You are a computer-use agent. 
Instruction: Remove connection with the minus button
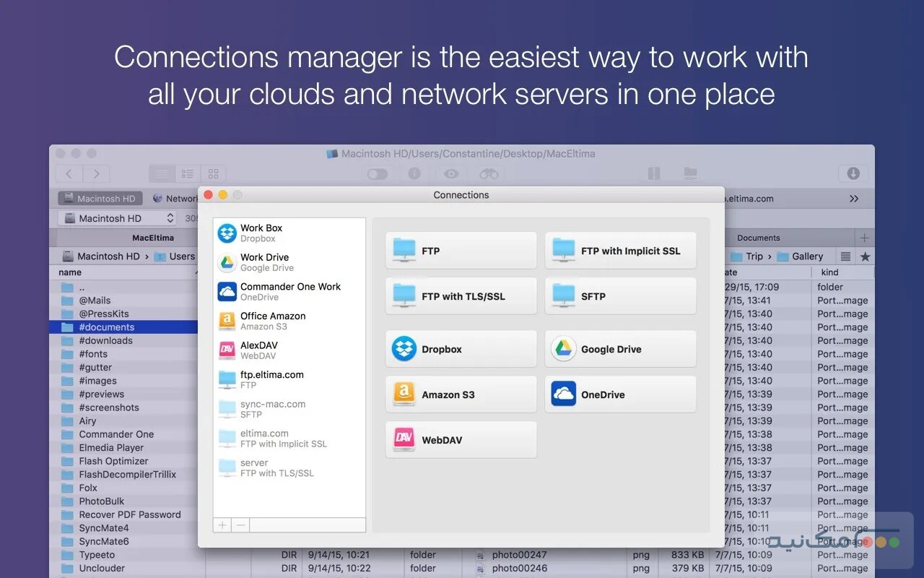click(x=240, y=525)
